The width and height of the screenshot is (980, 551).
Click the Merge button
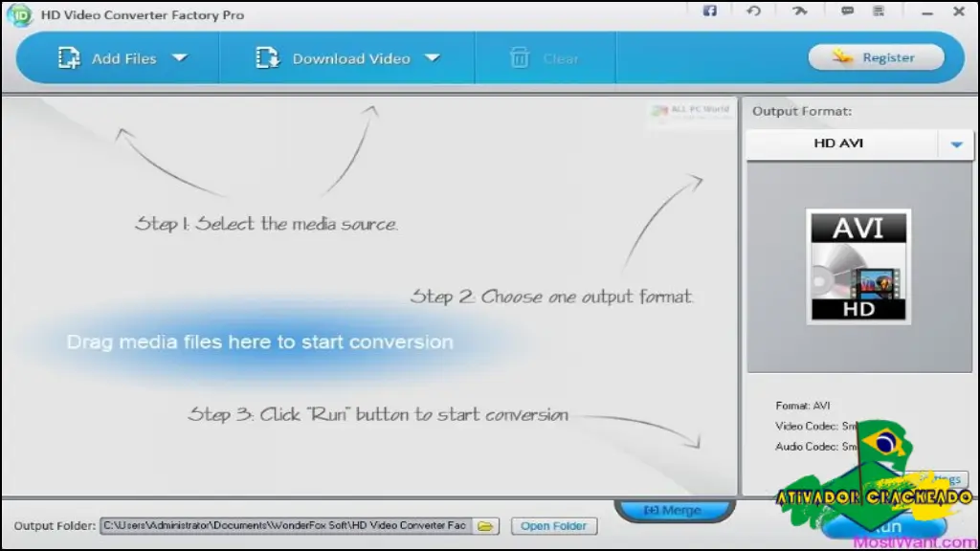(673, 511)
